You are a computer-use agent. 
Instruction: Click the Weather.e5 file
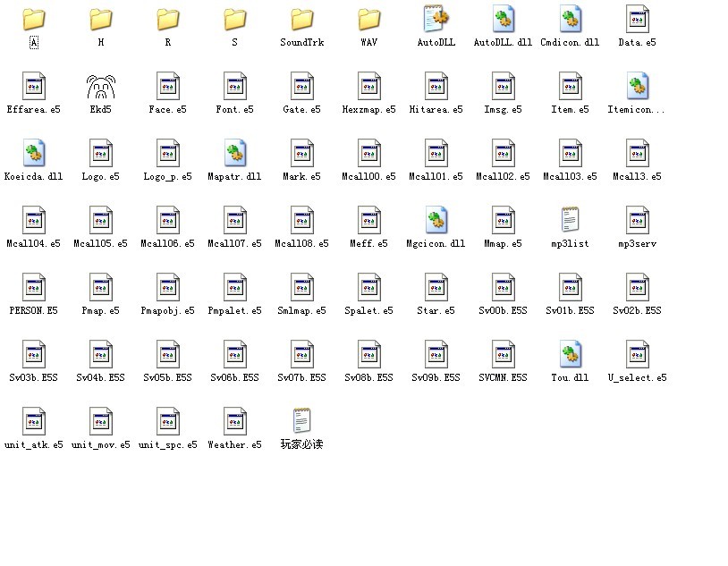[235, 422]
